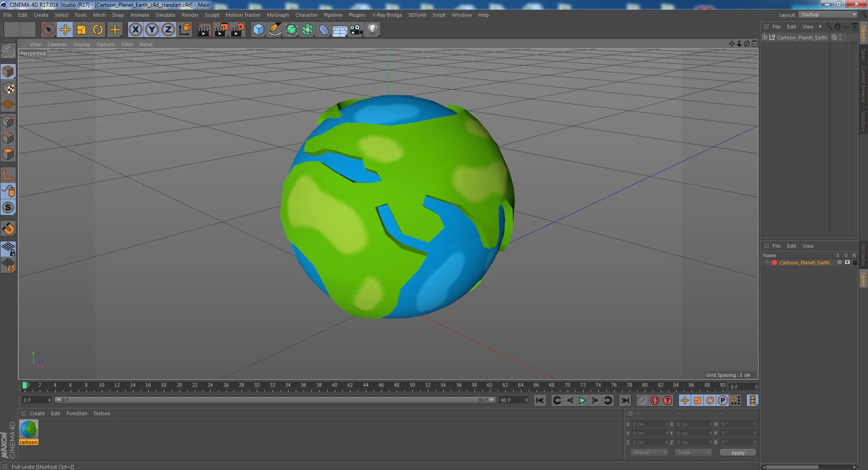Viewport: 868px width, 470px height.
Task: Go to start of timeline
Action: pos(540,400)
